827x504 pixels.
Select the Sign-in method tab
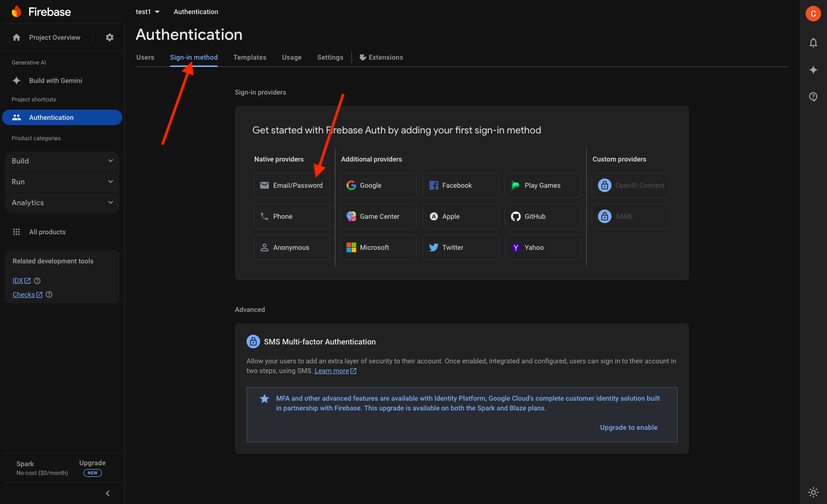tap(194, 57)
